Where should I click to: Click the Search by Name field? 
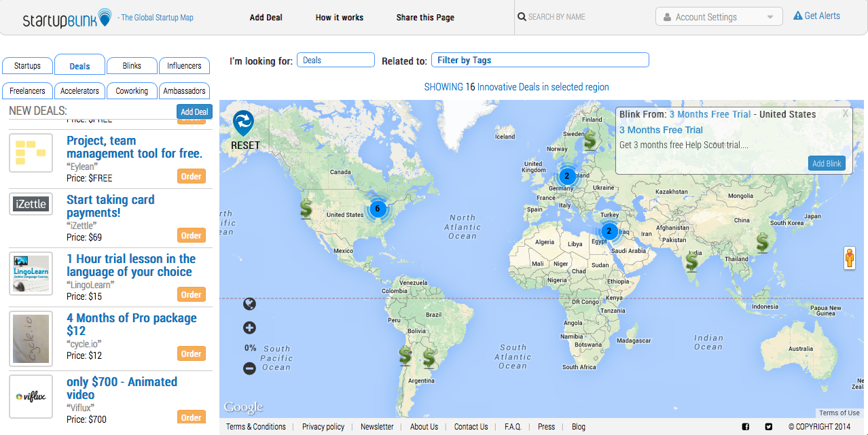tap(581, 17)
